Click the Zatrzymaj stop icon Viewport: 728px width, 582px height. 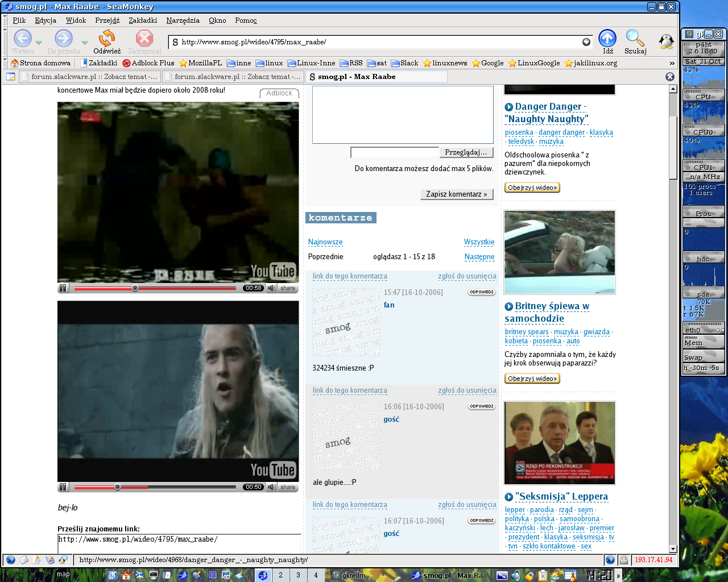tap(144, 38)
